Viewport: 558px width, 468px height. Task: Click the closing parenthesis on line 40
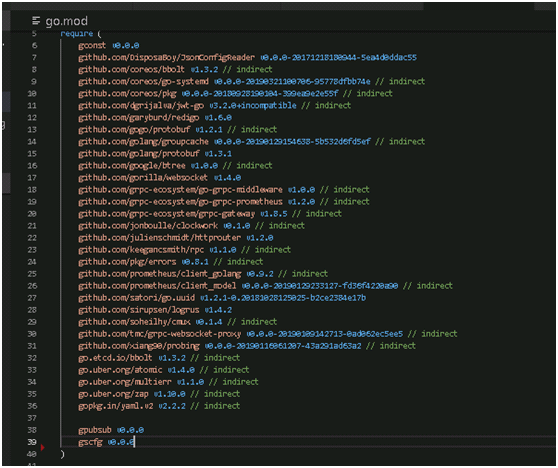62,454
